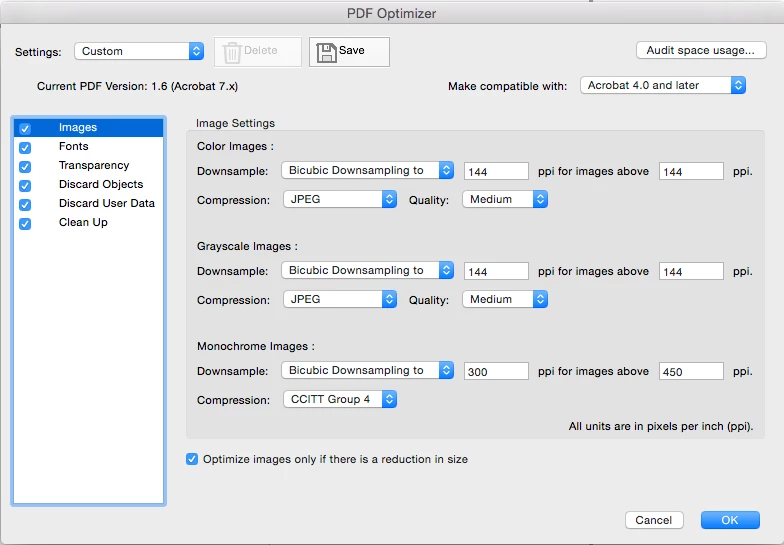This screenshot has width=784, height=545.
Task: Open the Settings Custom dropdown
Action: 139,51
